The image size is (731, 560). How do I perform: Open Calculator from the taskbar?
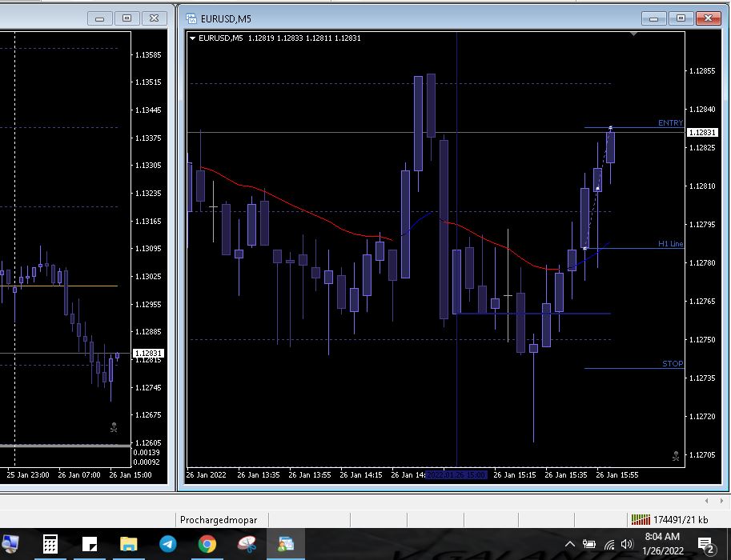click(x=50, y=545)
